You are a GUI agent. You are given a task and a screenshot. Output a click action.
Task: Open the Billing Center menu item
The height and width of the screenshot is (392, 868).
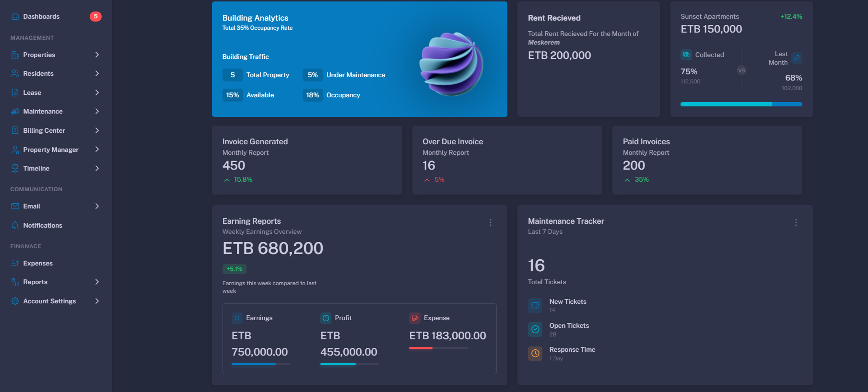tap(56, 130)
